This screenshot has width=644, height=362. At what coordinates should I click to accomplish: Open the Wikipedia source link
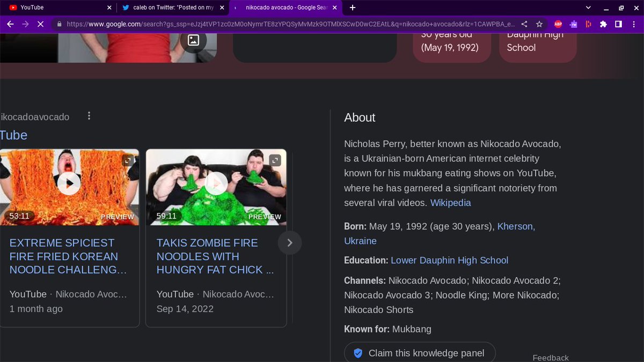(450, 203)
